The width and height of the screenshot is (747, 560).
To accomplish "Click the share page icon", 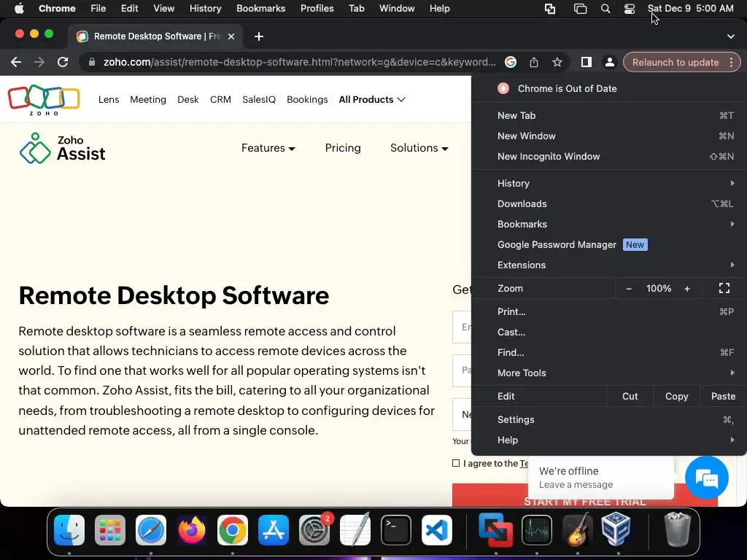I will 534,63.
